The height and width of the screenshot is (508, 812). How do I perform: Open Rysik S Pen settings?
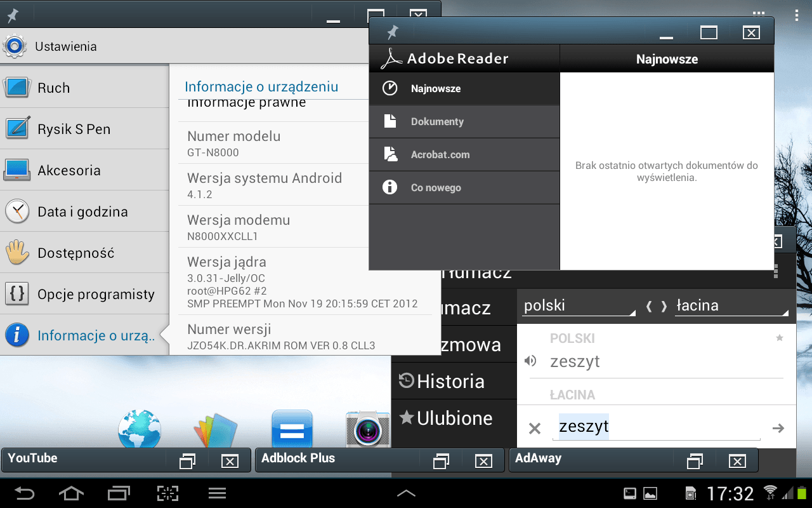84,129
